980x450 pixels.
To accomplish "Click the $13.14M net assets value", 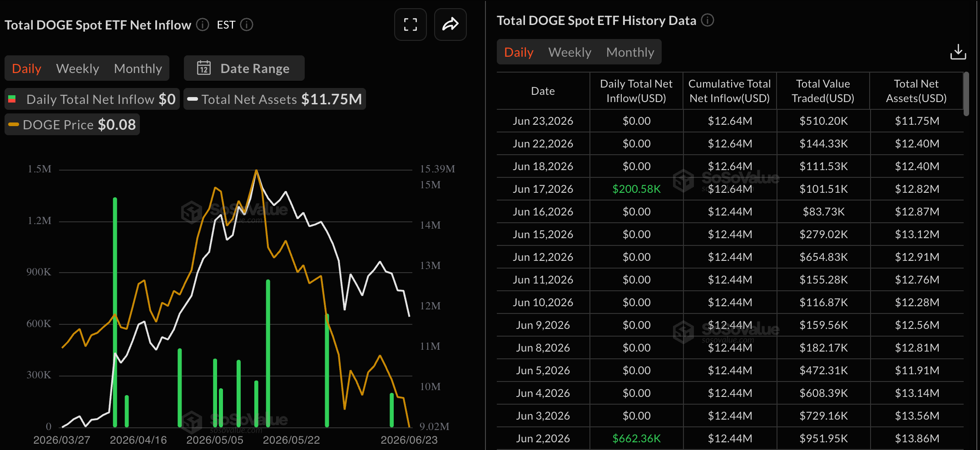I will pos(917,393).
